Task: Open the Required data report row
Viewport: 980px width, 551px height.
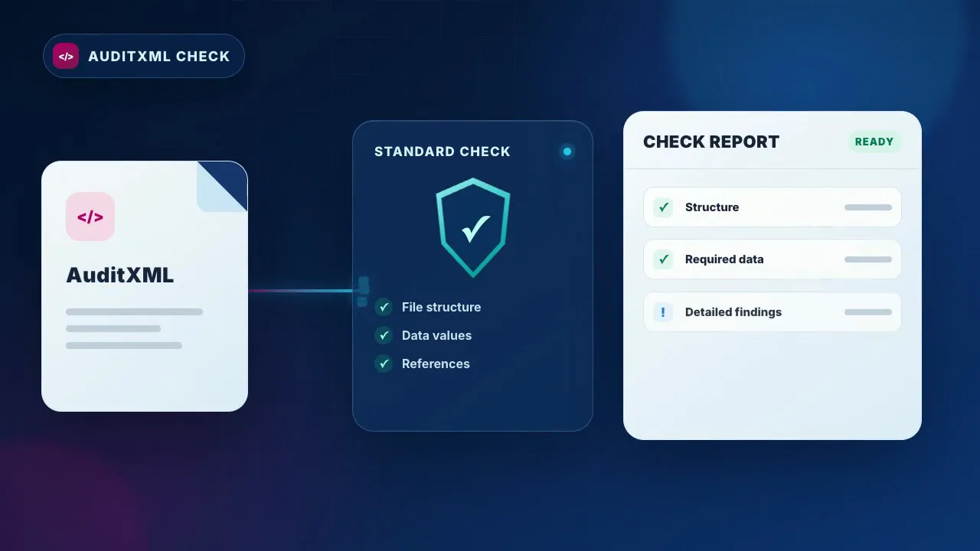Action: pos(773,259)
